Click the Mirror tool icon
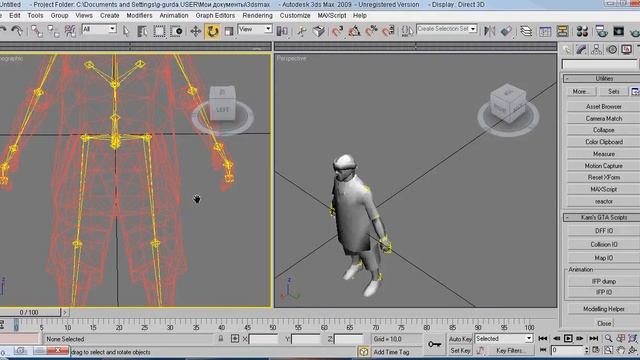The height and width of the screenshot is (360, 640). 489,31
